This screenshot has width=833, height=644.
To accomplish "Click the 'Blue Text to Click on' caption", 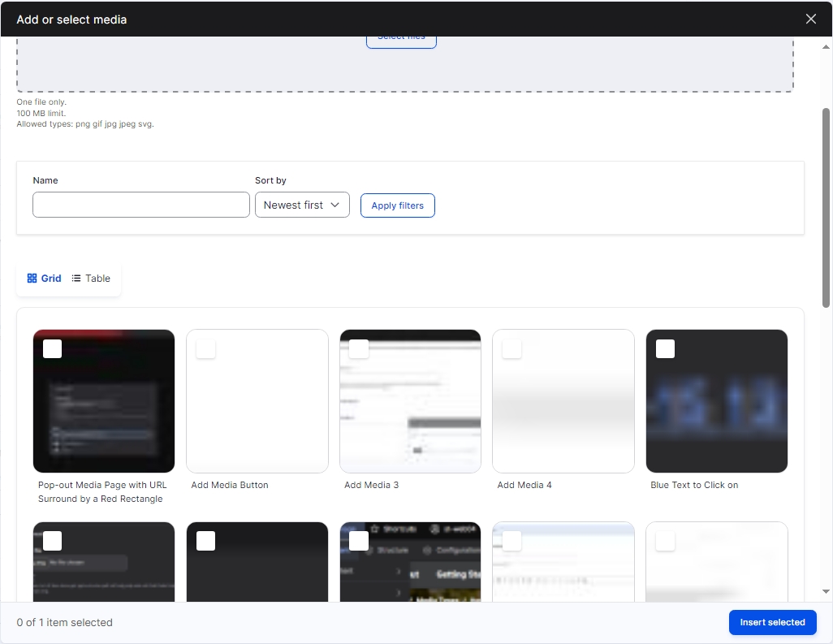I will (x=694, y=485).
